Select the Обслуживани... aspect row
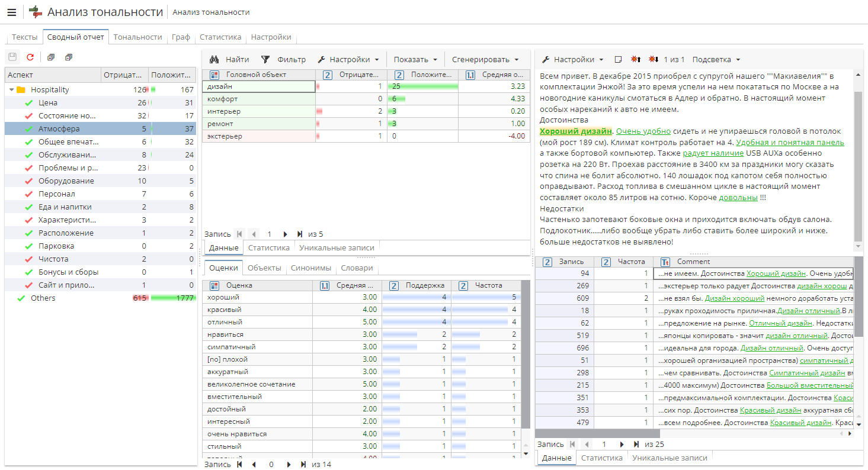 [101, 155]
